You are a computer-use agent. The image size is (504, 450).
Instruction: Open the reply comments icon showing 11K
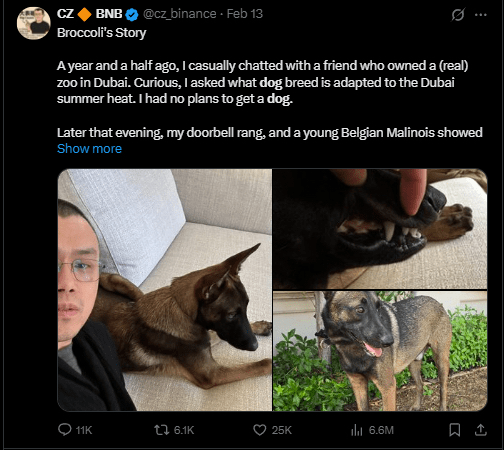[x=65, y=430]
